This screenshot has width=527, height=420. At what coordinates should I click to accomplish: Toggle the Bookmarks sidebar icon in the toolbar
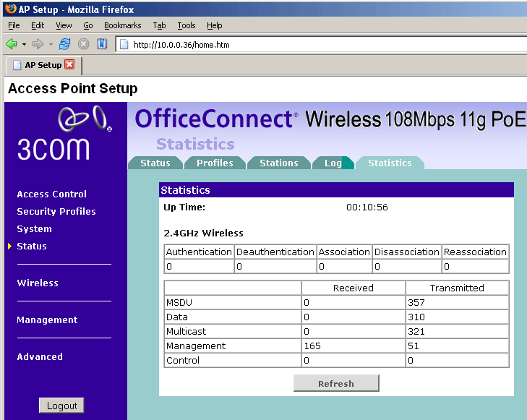(x=102, y=44)
